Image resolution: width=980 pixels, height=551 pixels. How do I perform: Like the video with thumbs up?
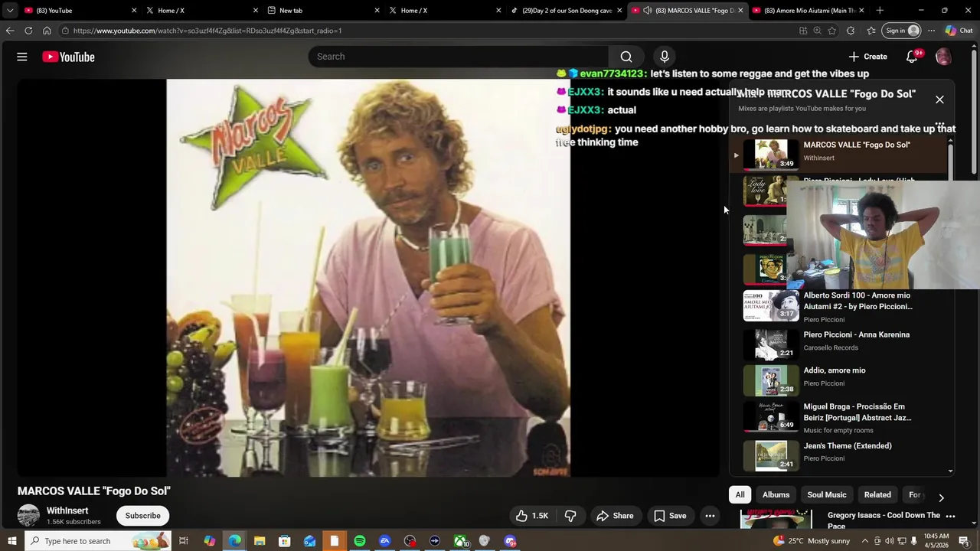click(531, 516)
